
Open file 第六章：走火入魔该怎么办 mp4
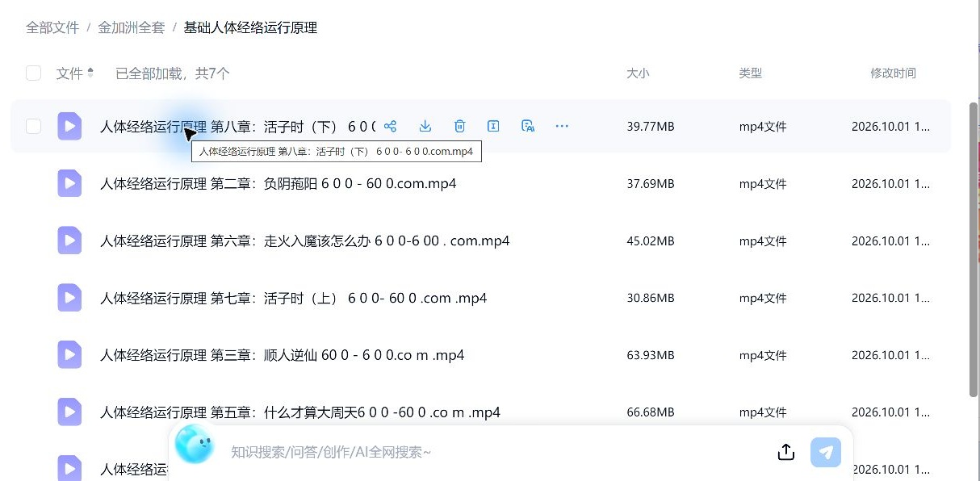pos(304,240)
